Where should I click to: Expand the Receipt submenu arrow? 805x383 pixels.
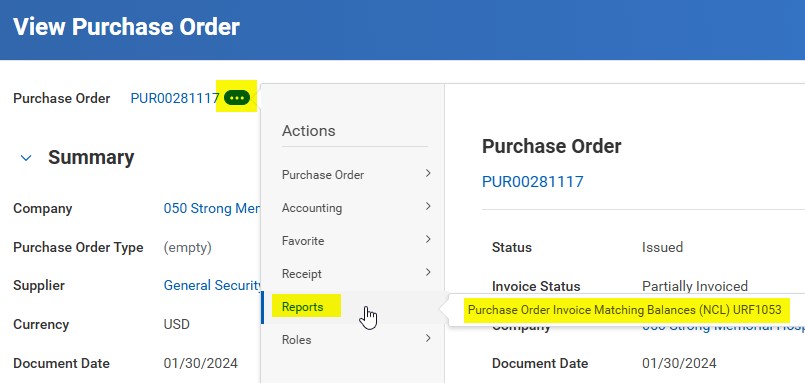point(428,272)
